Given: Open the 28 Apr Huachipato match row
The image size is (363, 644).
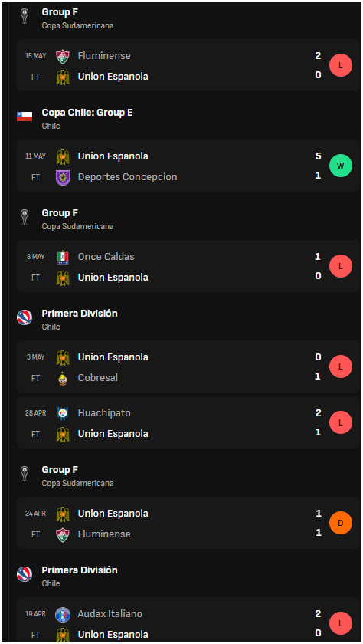Looking at the screenshot, I should pyautogui.click(x=188, y=422).
